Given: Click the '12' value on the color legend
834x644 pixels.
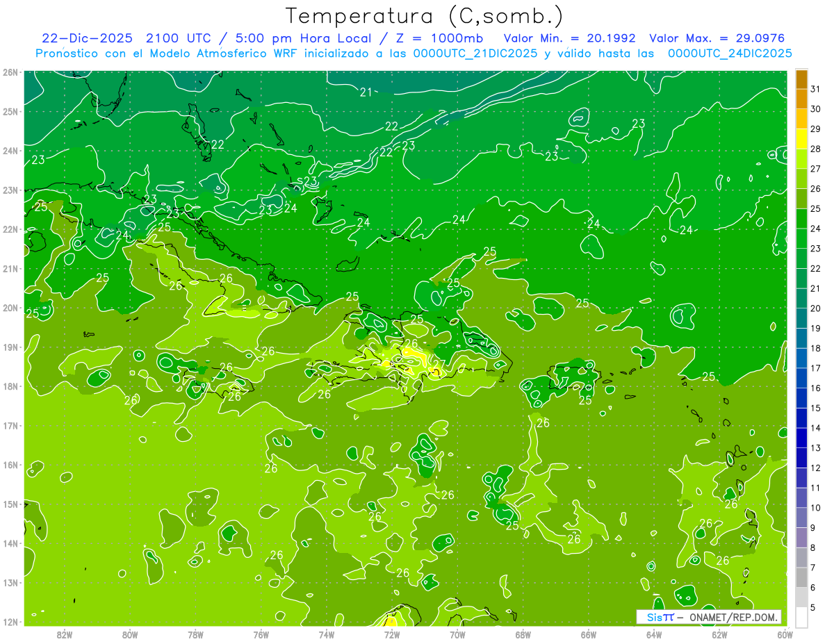Looking at the screenshot, I should [x=815, y=468].
